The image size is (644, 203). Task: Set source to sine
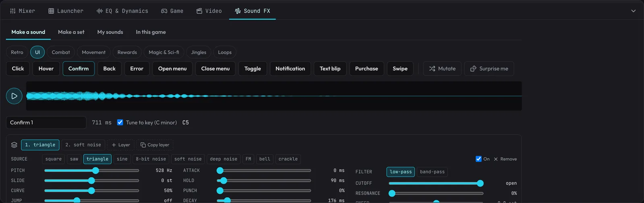click(x=122, y=159)
